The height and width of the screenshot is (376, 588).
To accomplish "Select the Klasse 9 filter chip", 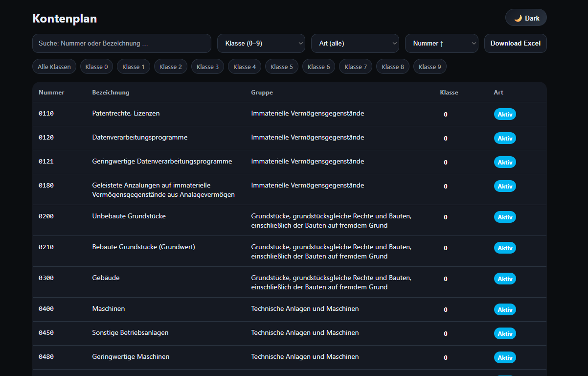I will pyautogui.click(x=430, y=67).
